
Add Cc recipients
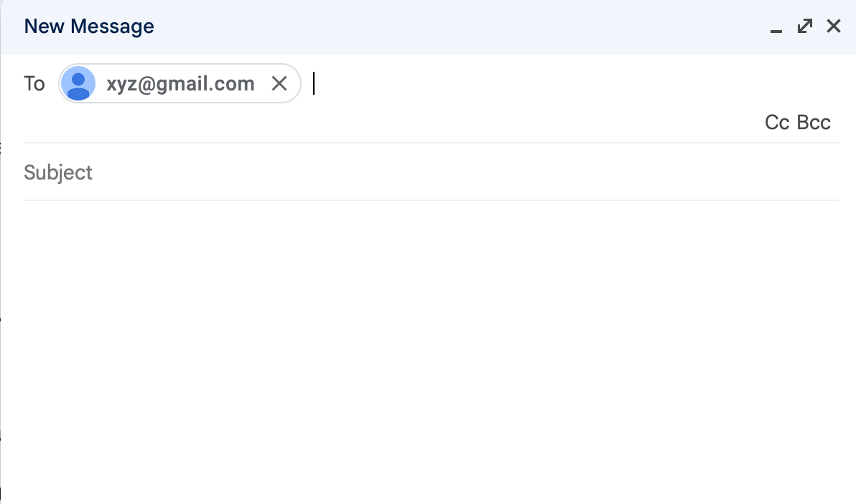point(777,123)
